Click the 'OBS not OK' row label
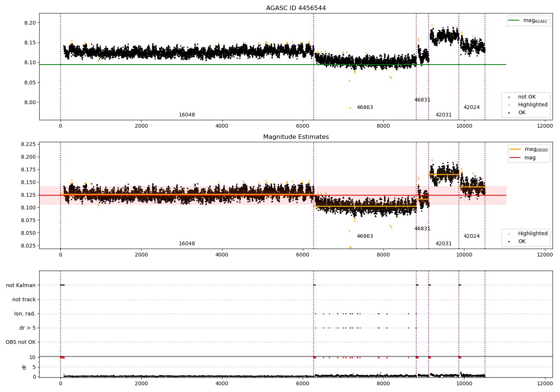Image resolution: width=560 pixels, height=392 pixels. pyautogui.click(x=21, y=342)
